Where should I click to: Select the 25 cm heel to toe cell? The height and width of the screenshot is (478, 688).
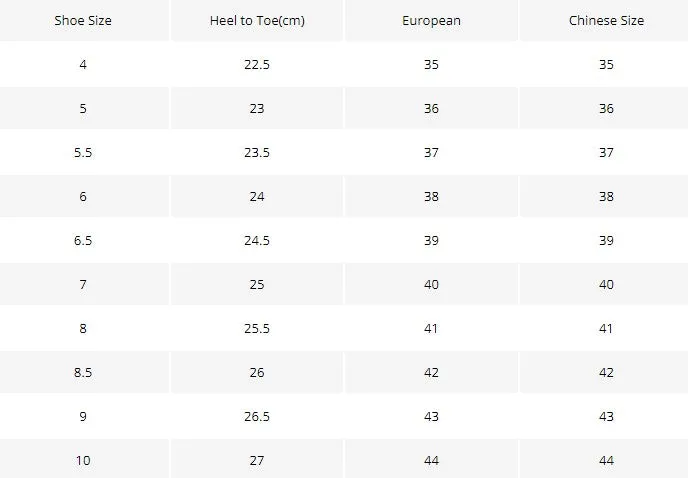click(257, 284)
